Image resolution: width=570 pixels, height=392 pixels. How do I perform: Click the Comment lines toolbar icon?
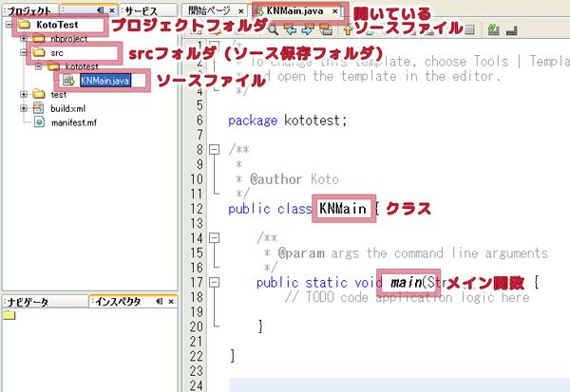pyautogui.click(x=493, y=29)
